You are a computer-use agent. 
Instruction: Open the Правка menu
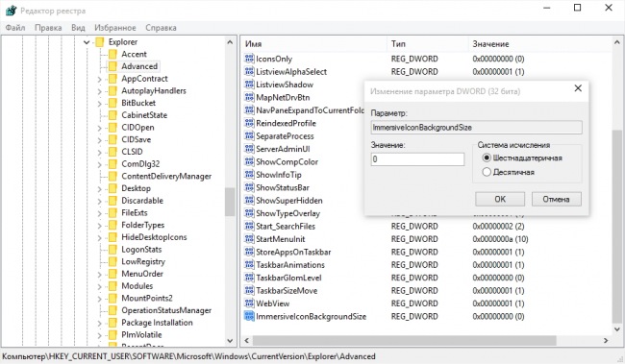pos(48,28)
